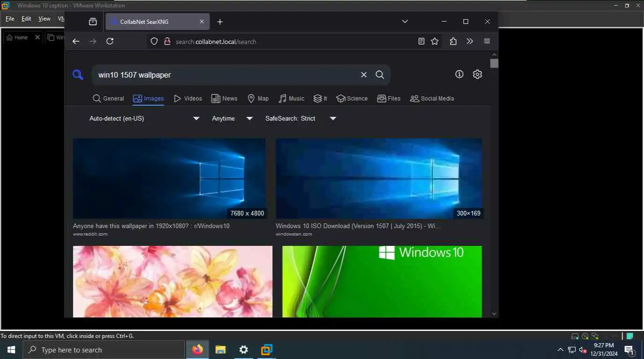Switch to the Science category
Image resolution: width=644 pixels, height=359 pixels.
352,98
